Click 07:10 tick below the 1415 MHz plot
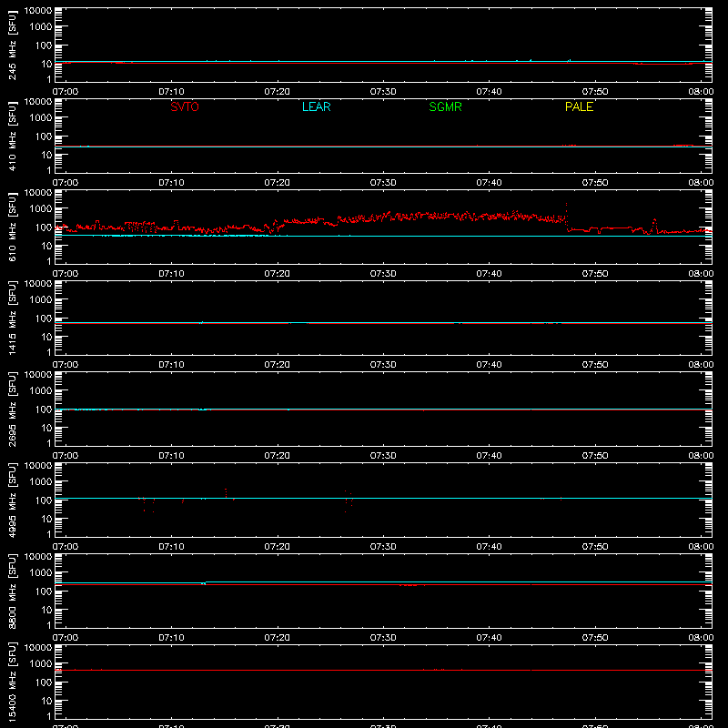The width and height of the screenshot is (728, 728). (x=171, y=365)
